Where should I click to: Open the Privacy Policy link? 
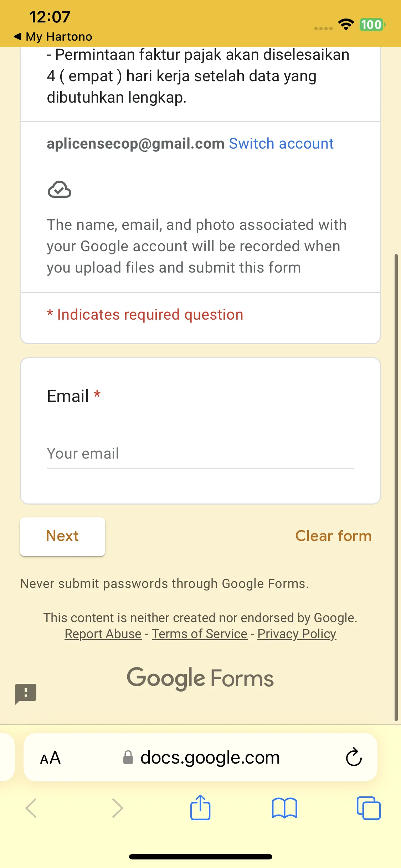pos(297,634)
